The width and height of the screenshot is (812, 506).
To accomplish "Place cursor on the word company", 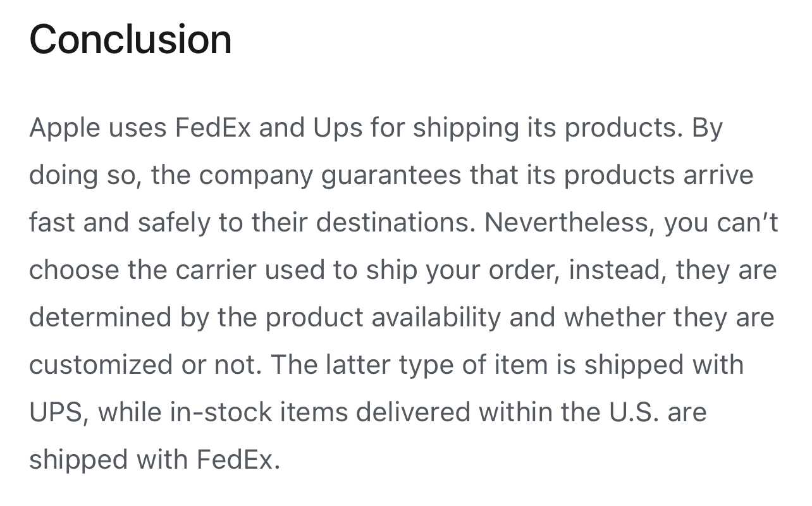I will pos(255,176).
